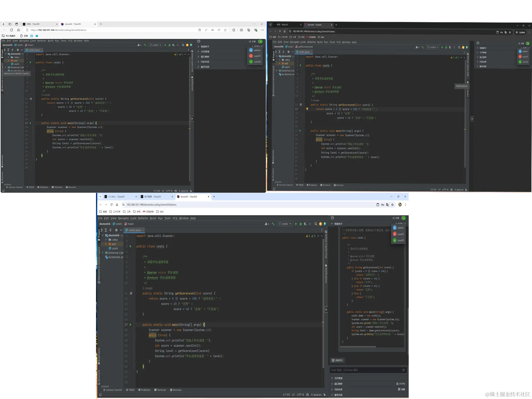Open 阿里邮箱 bookmark in bottom Chrome window
532x399 pixels.
(x=148, y=211)
